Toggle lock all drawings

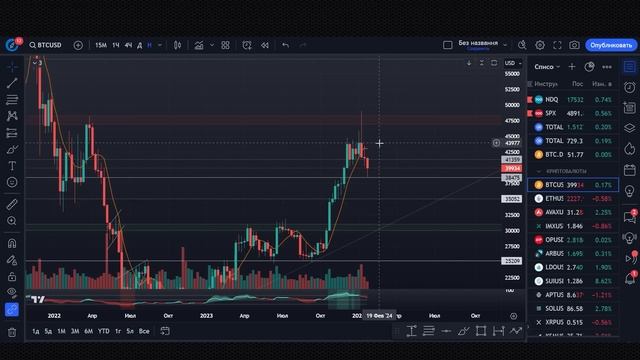tap(12, 276)
